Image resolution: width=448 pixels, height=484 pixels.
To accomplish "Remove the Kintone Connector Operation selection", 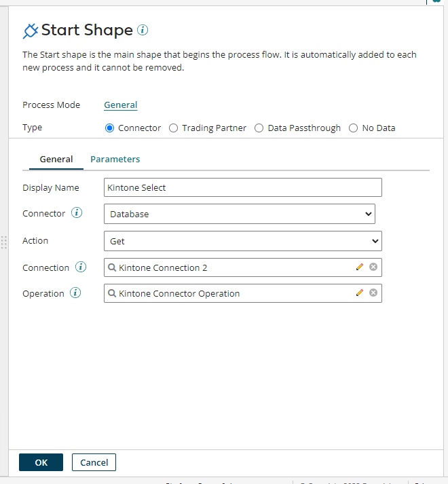I will click(373, 293).
